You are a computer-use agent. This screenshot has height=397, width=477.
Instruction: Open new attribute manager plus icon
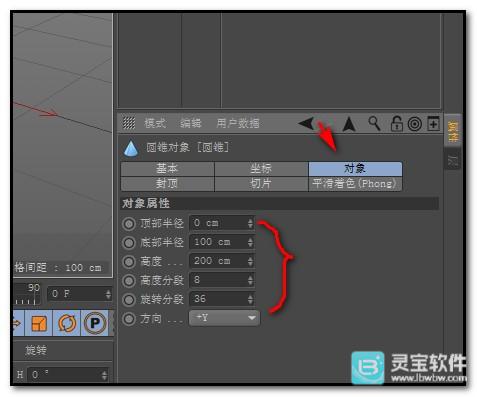(x=433, y=124)
